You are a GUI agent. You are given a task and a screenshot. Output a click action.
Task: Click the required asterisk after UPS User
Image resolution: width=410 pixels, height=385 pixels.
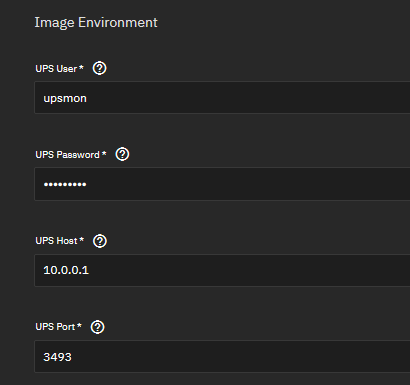point(81,68)
